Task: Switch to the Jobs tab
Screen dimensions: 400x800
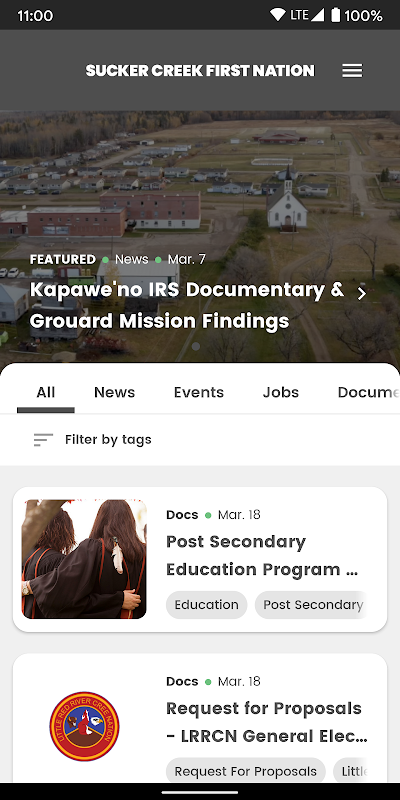Action: (281, 392)
